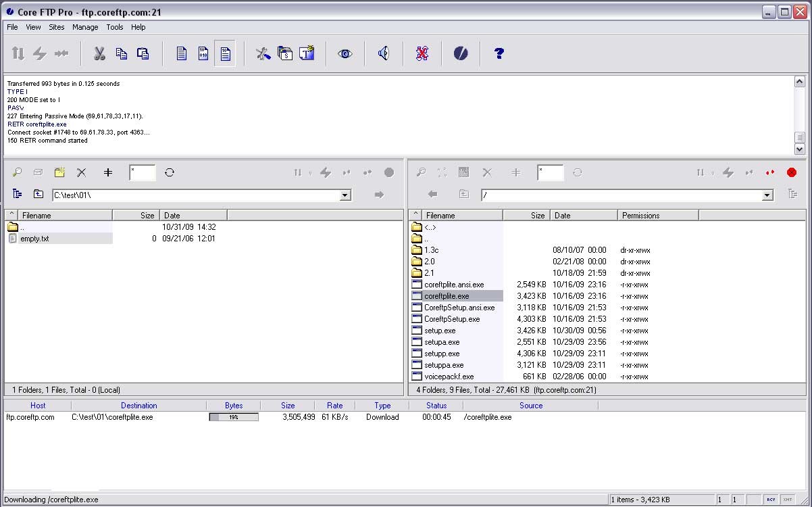Click the speaker sound icon

tap(383, 53)
